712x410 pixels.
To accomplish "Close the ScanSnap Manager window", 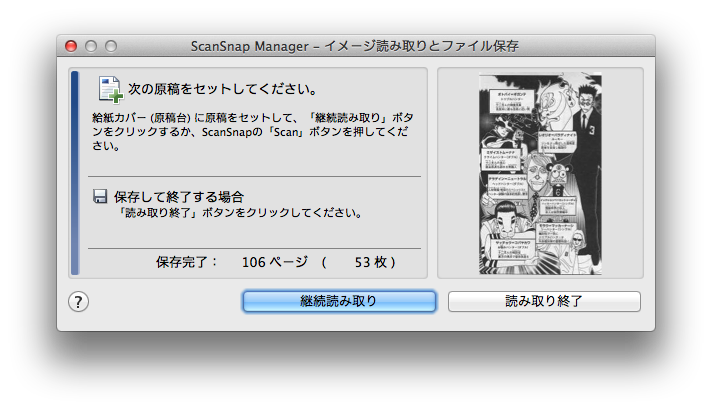I will pyautogui.click(x=71, y=46).
